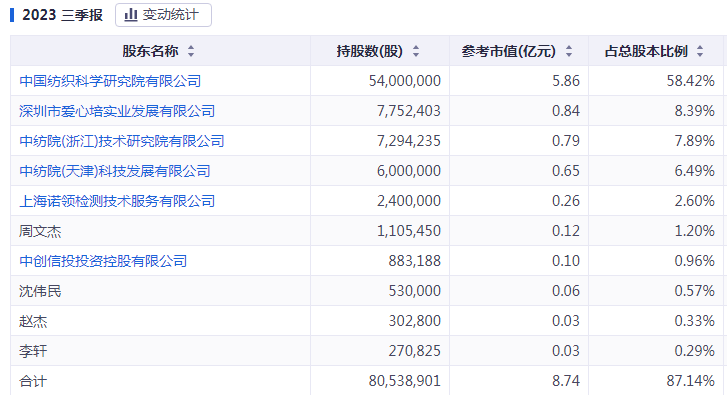The image size is (727, 395).
Task: Open 中创信投投资控股有限公司 link
Action: tap(103, 261)
